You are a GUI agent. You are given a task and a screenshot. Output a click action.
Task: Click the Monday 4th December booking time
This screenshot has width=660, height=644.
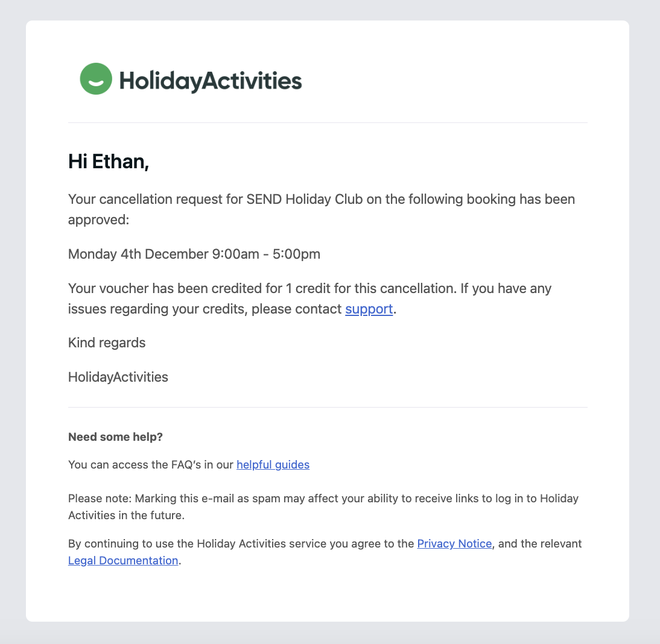click(x=194, y=254)
